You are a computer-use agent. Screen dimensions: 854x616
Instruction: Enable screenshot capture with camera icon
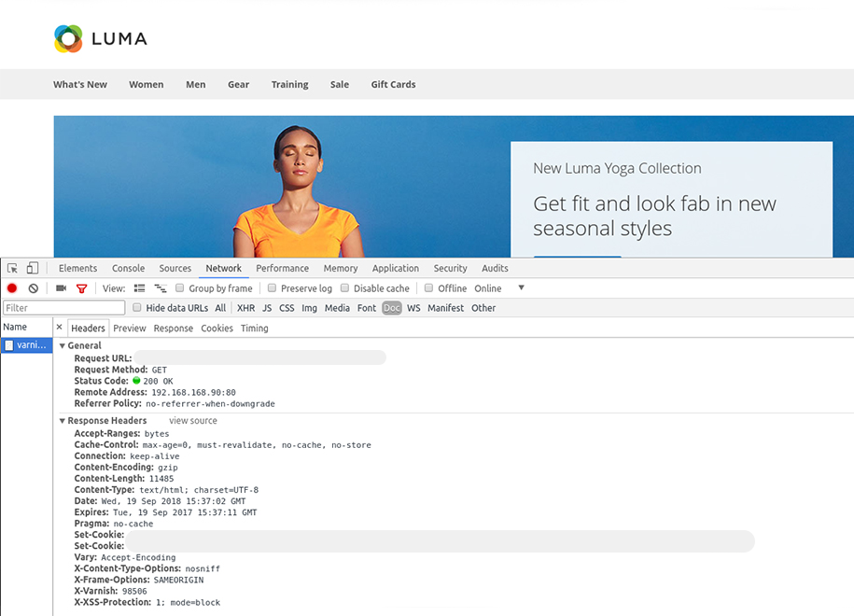[x=62, y=288]
